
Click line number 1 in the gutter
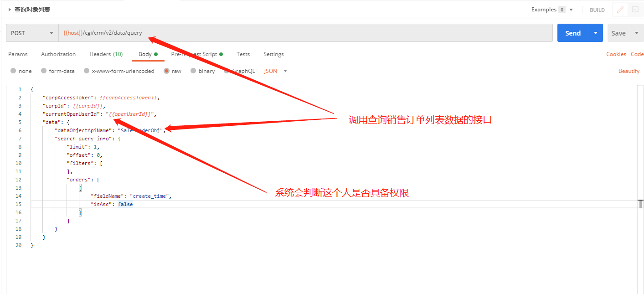point(20,89)
